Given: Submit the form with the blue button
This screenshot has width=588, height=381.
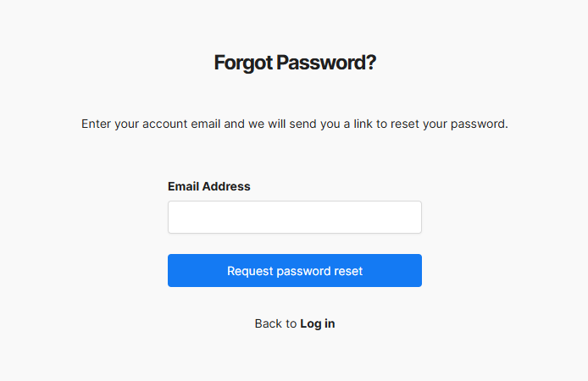Looking at the screenshot, I should [x=294, y=271].
